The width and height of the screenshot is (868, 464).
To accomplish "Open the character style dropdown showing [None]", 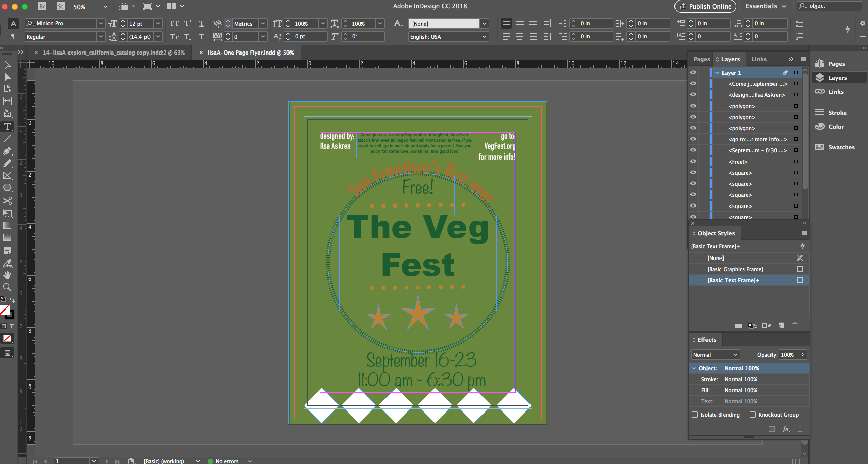I will pos(484,23).
